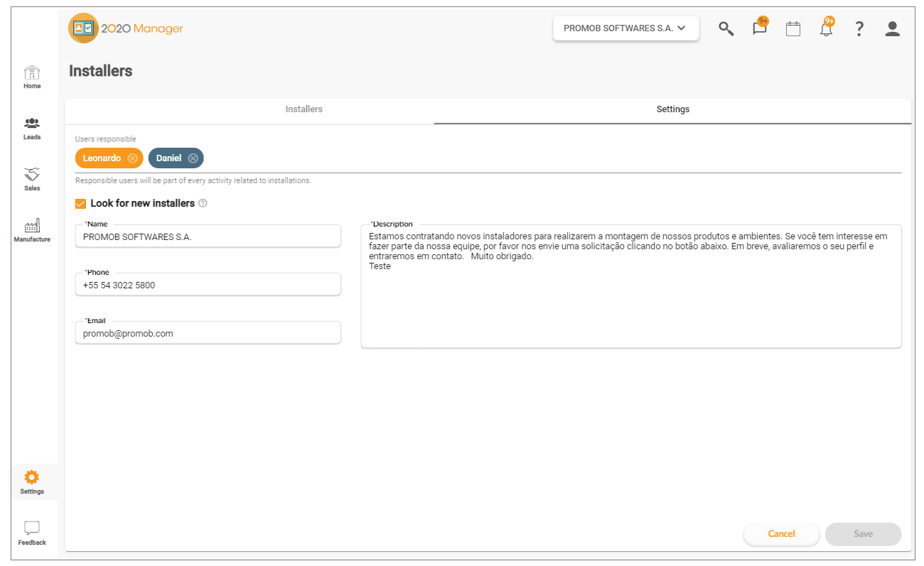This screenshot has height=566, width=924.
Task: Click the 'Users responsible' label
Action: pyautogui.click(x=105, y=139)
